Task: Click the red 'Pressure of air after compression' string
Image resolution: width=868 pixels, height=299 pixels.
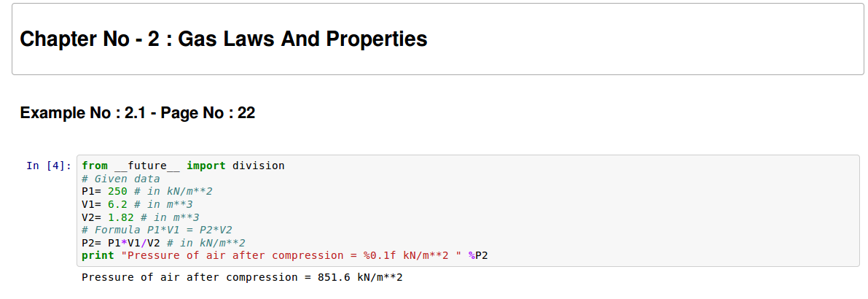Action: (219, 255)
